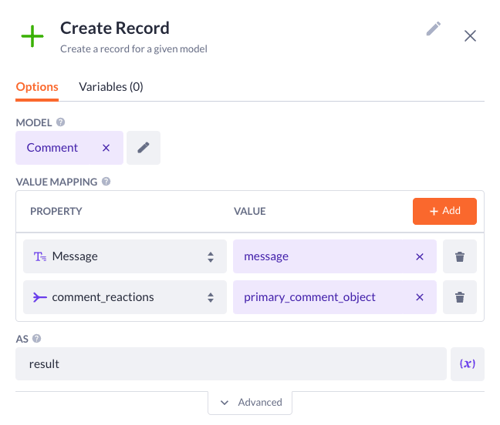The image size is (500, 425).
Task: Delete the Message mapping row
Action: [x=460, y=256]
